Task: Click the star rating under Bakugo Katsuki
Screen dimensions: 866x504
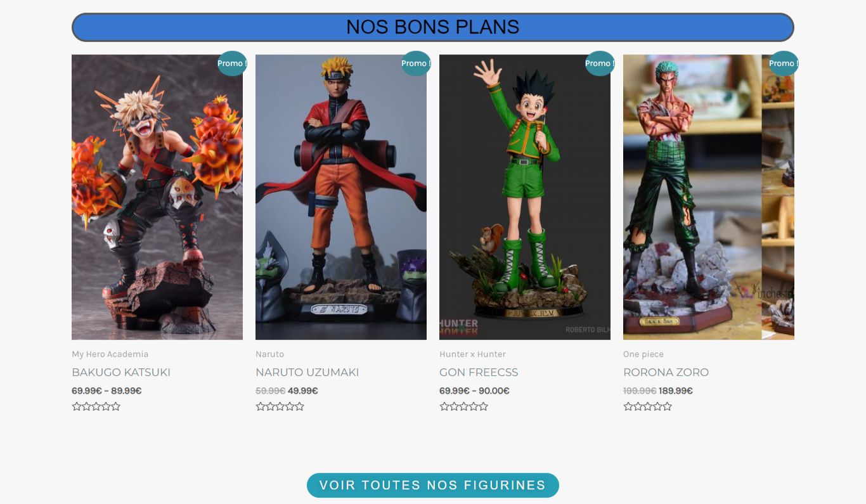Action: pos(96,406)
